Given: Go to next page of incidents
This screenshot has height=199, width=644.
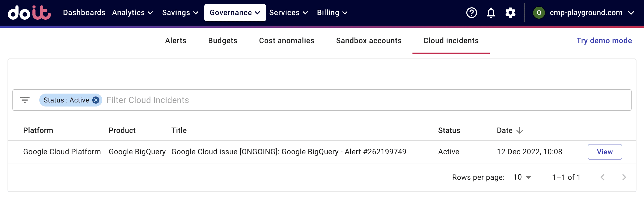Looking at the screenshot, I should pos(624,177).
